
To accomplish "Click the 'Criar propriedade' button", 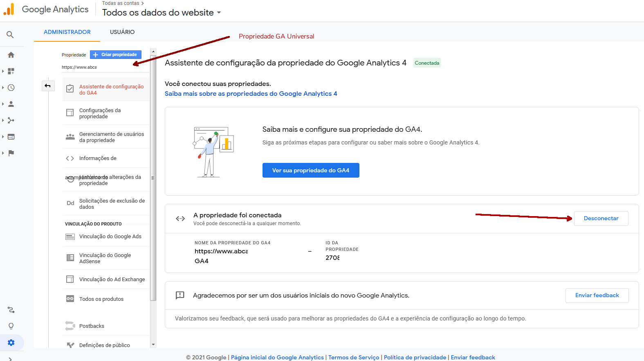I will point(116,54).
